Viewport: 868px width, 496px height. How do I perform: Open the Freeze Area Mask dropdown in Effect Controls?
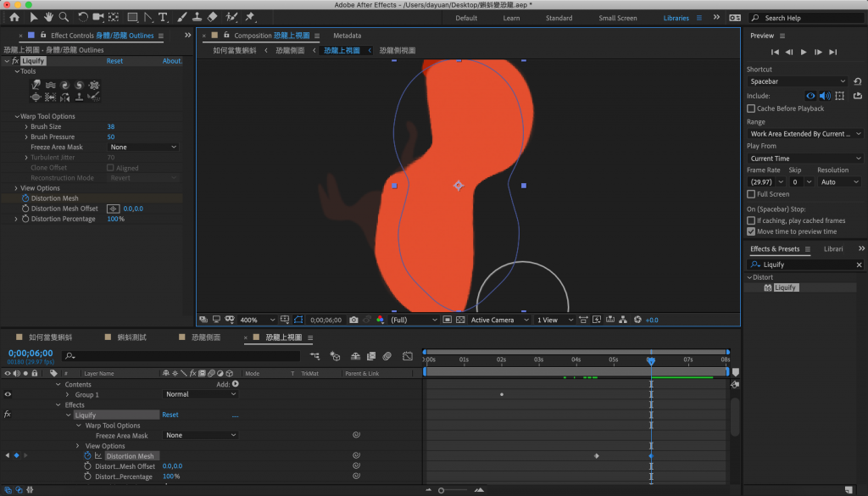pos(142,148)
